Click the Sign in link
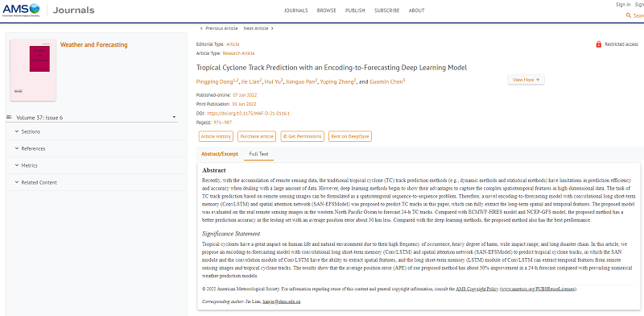The image size is (644, 316). click(x=623, y=5)
